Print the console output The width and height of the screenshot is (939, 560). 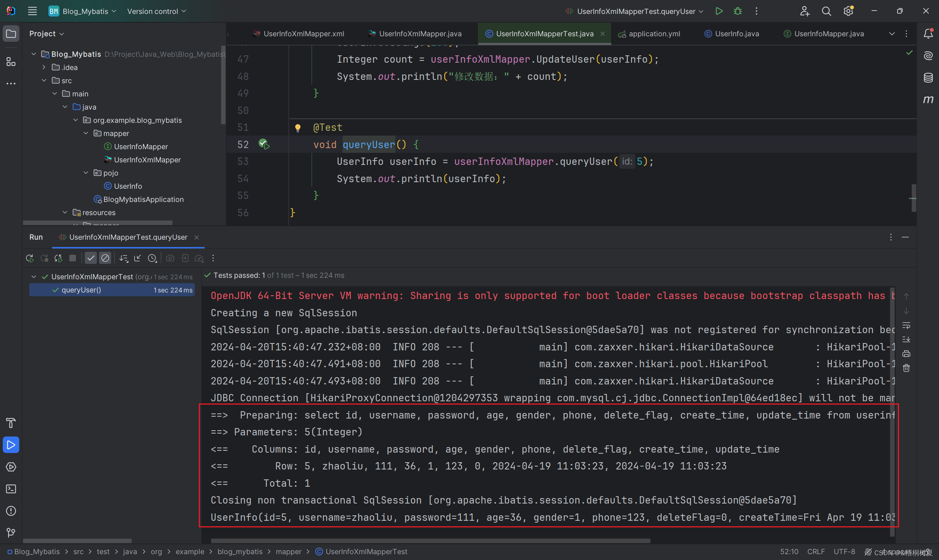click(906, 354)
